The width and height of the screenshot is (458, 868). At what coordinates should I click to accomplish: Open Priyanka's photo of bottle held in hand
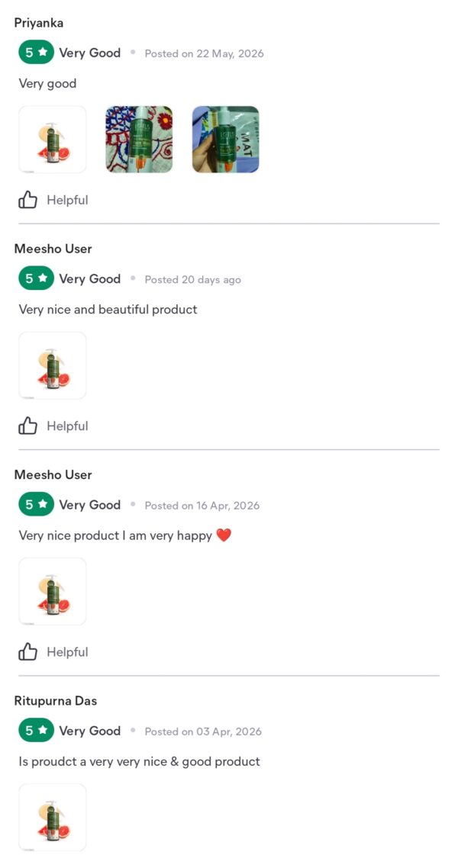[x=225, y=140]
